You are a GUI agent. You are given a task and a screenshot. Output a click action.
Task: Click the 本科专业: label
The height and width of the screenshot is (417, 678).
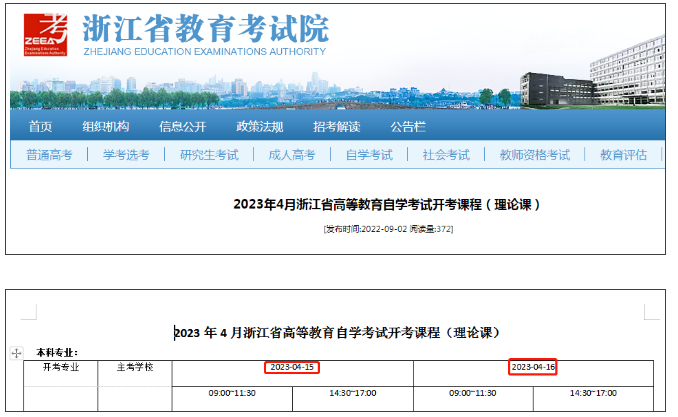(x=57, y=353)
